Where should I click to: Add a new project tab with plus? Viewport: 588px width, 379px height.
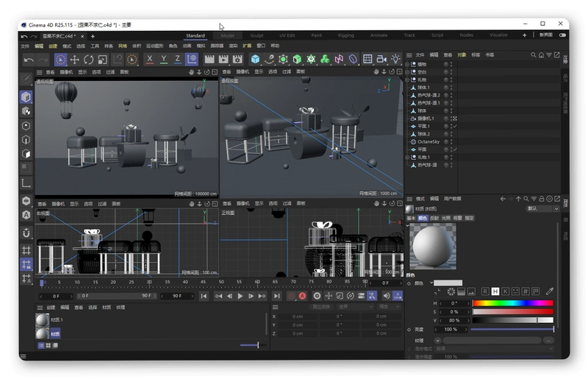pyautogui.click(x=93, y=37)
